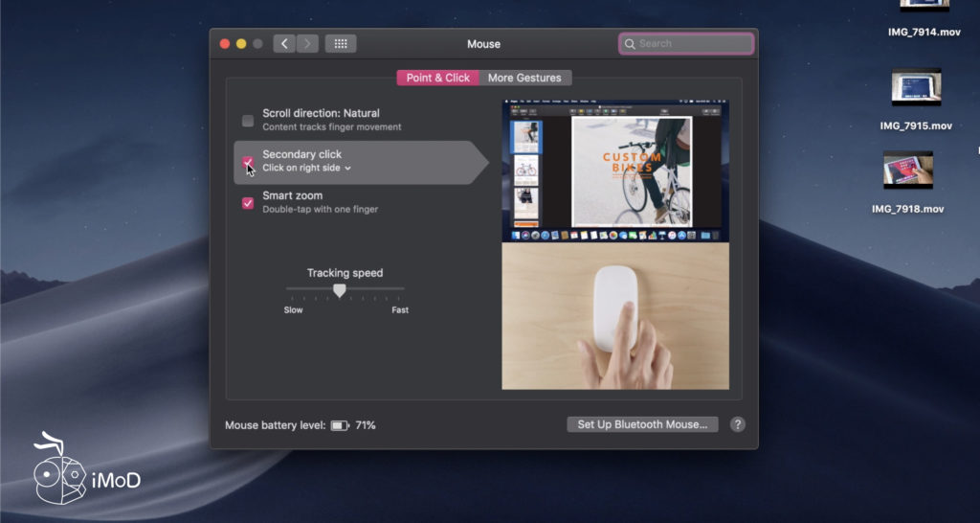The height and width of the screenshot is (523, 980).
Task: Click the IMG_7914.mov file name
Action: tap(924, 32)
